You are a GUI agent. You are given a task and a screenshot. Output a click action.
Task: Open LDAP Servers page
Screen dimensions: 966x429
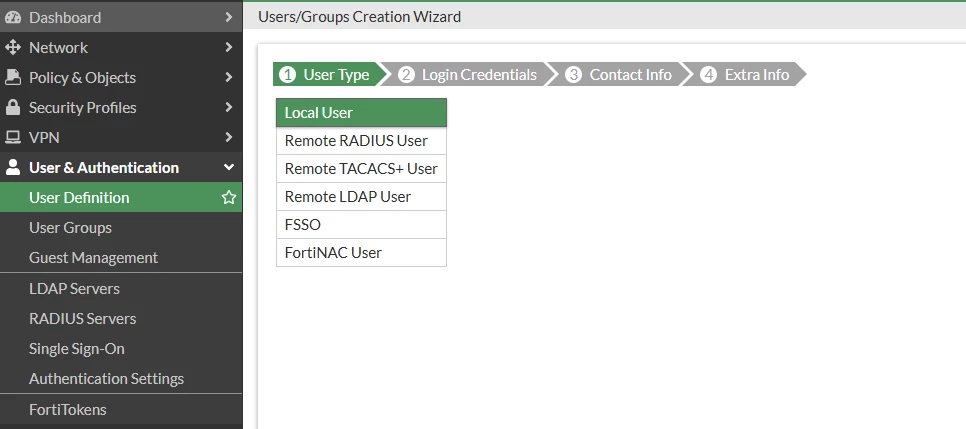[x=121, y=288]
